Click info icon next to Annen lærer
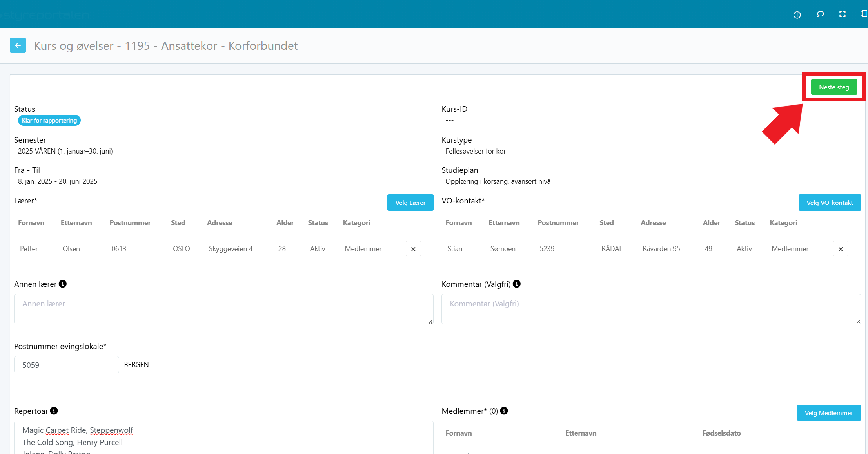 [63, 284]
